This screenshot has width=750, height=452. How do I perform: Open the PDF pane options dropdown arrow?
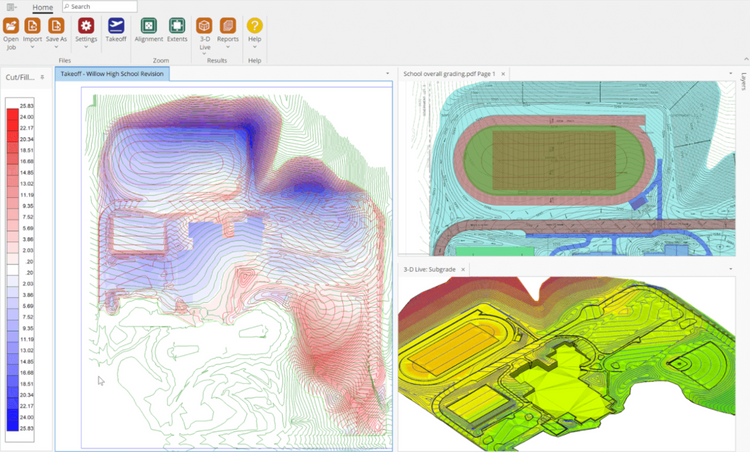click(x=730, y=74)
